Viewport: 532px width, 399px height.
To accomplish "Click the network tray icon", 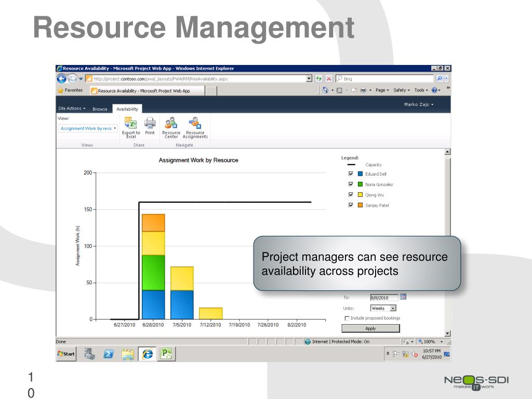I will (x=405, y=354).
